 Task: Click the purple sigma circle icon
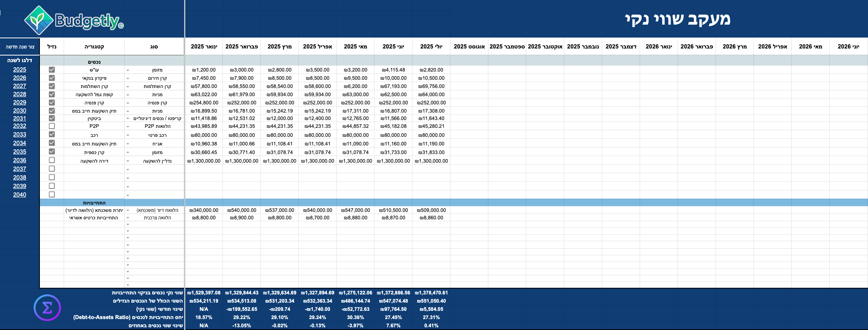click(47, 308)
